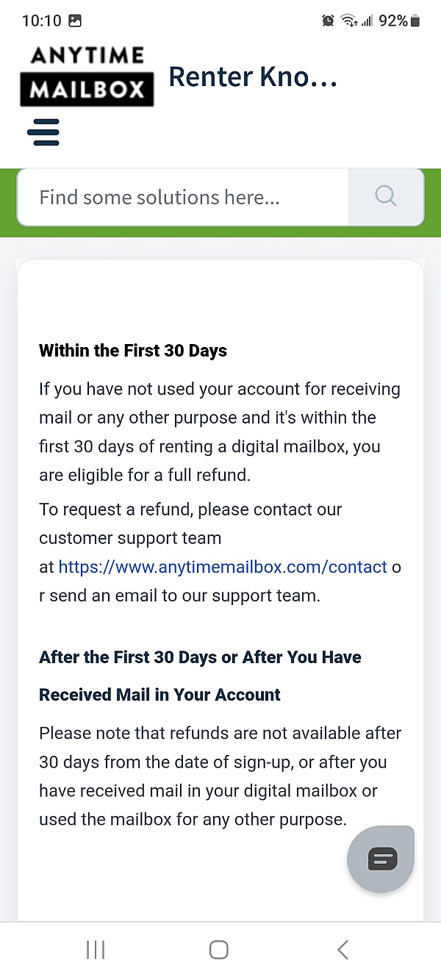This screenshot has height=980, width=441.
Task: Open the Android recent apps button
Action: click(96, 949)
